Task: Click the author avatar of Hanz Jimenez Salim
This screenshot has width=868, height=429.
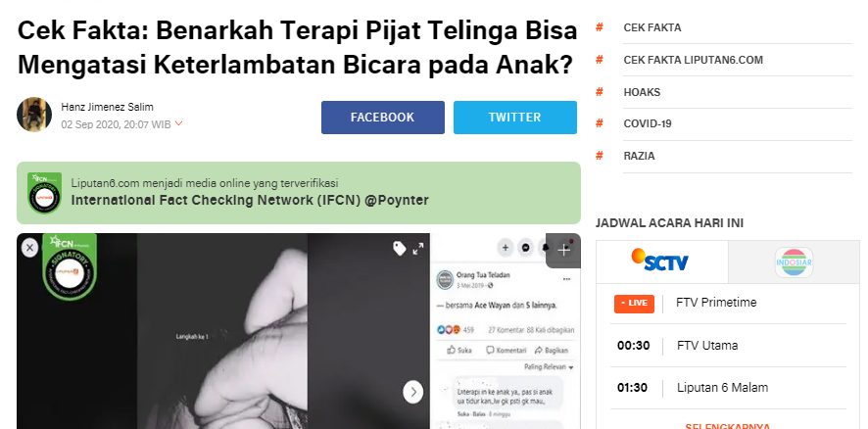Action: pyautogui.click(x=34, y=115)
